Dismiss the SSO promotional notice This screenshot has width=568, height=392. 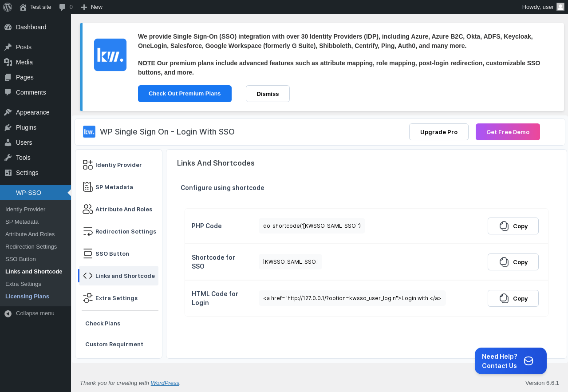[268, 94]
